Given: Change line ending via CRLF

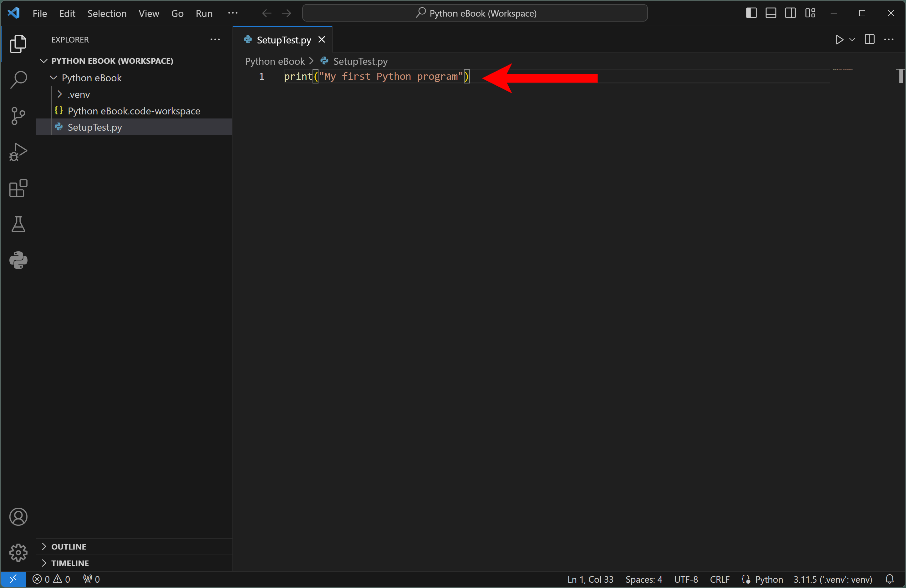Looking at the screenshot, I should (x=720, y=579).
